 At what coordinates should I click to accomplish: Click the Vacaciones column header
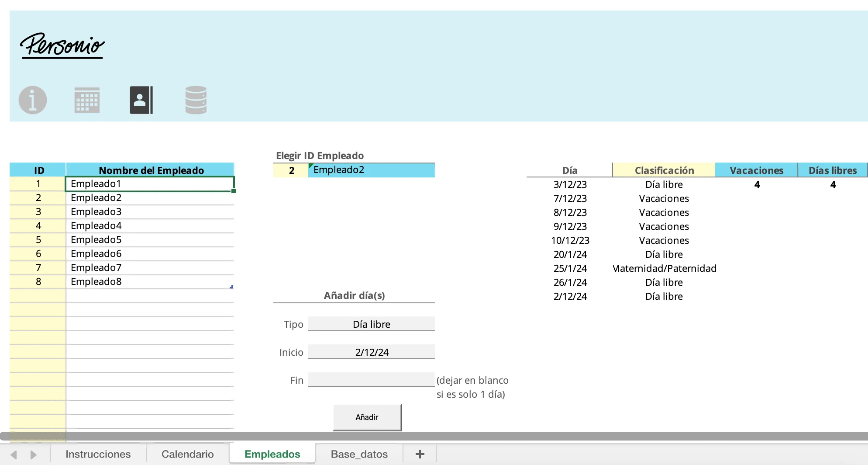[757, 170]
